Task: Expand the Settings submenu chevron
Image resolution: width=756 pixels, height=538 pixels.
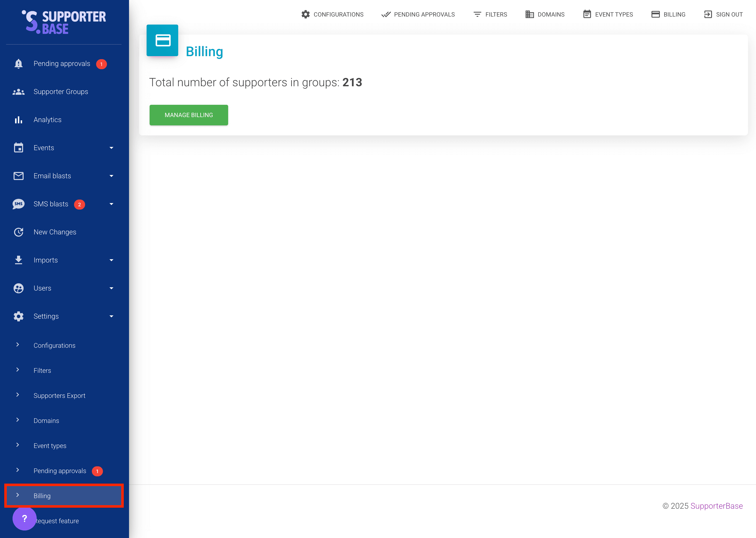Action: click(111, 316)
